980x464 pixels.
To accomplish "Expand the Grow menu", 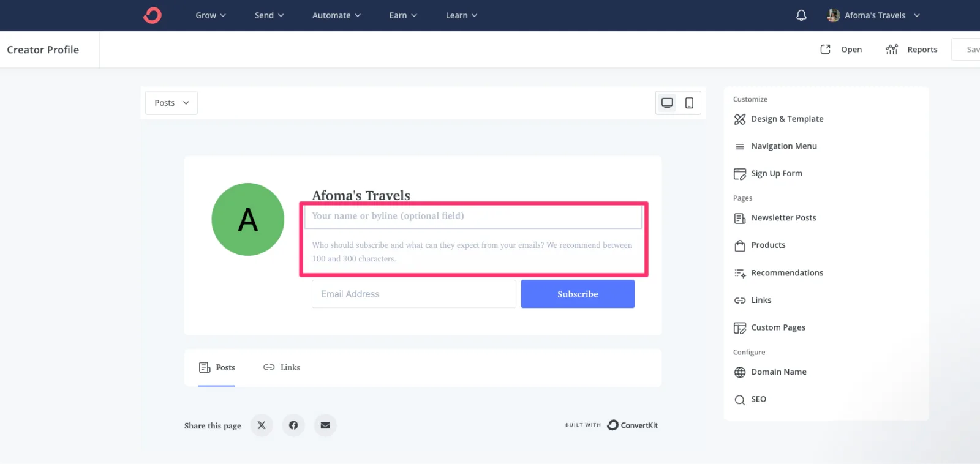I will pos(210,15).
